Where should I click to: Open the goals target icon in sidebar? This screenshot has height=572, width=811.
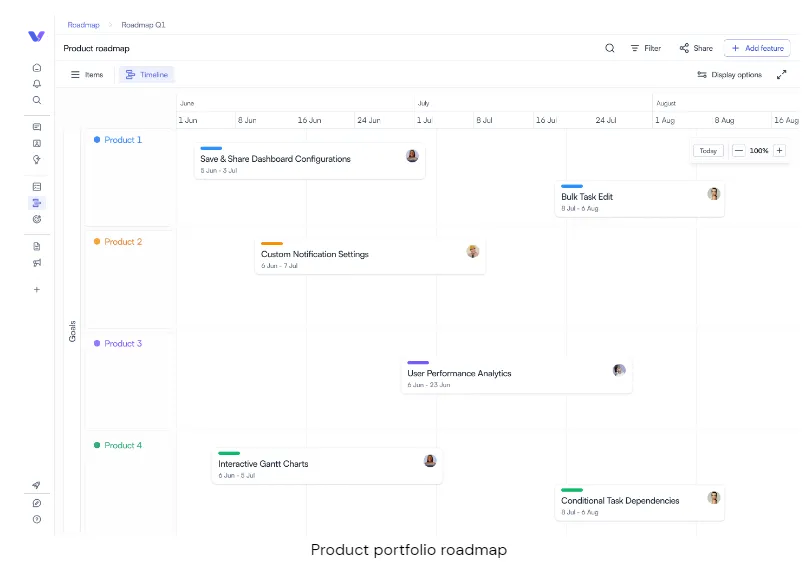click(37, 219)
